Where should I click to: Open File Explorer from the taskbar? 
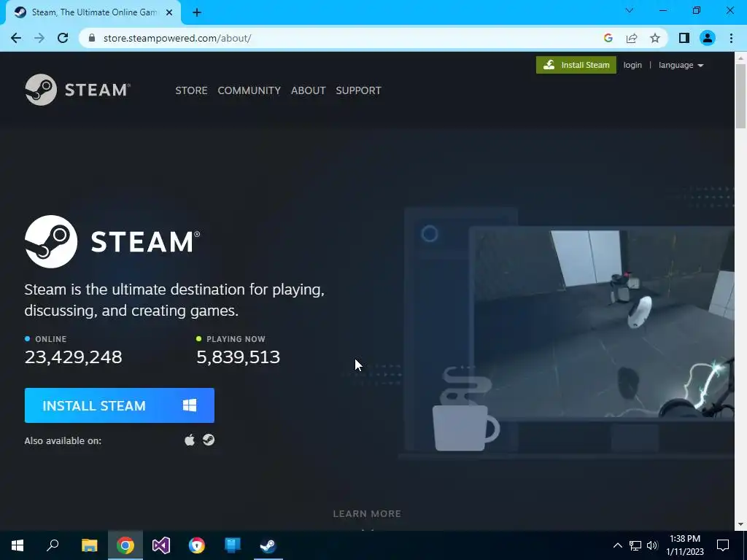click(89, 545)
